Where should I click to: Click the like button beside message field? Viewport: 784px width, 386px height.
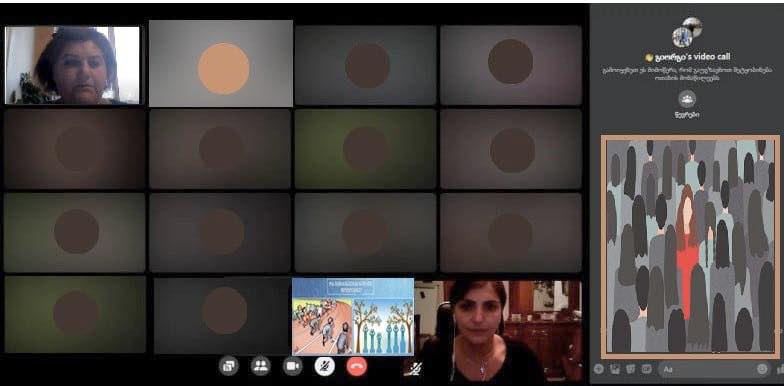pos(780,369)
